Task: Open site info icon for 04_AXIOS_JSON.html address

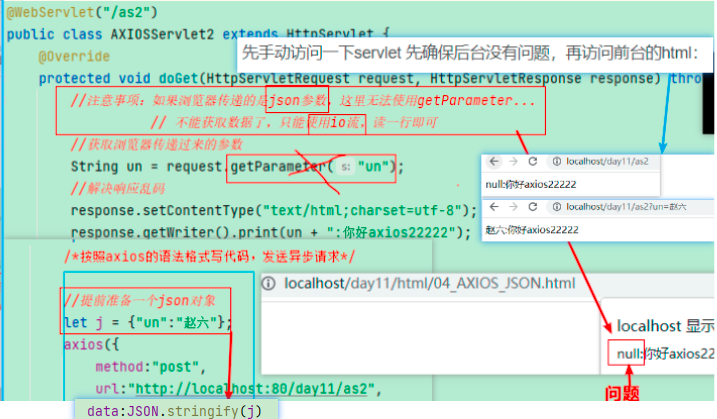Action: click(x=268, y=284)
